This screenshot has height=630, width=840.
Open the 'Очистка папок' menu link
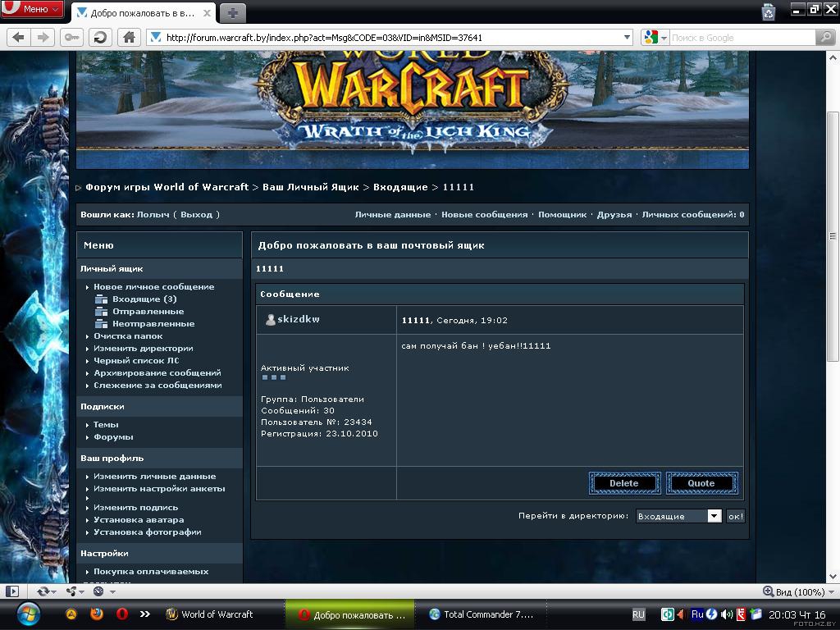(128, 336)
